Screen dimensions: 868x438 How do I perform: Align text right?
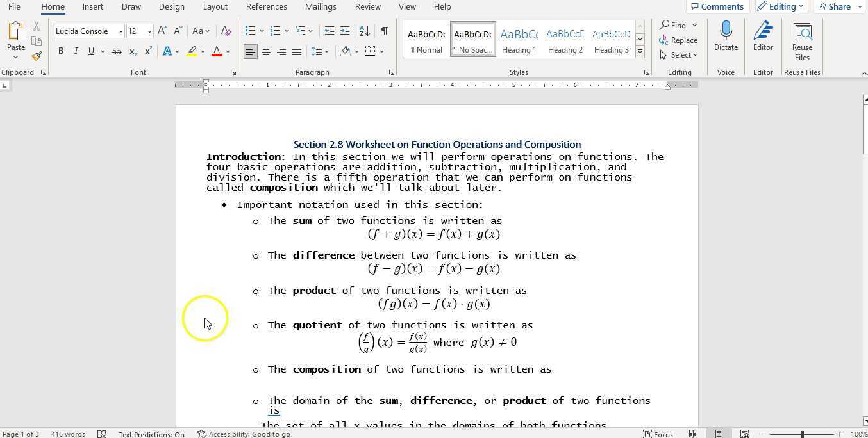click(x=281, y=51)
